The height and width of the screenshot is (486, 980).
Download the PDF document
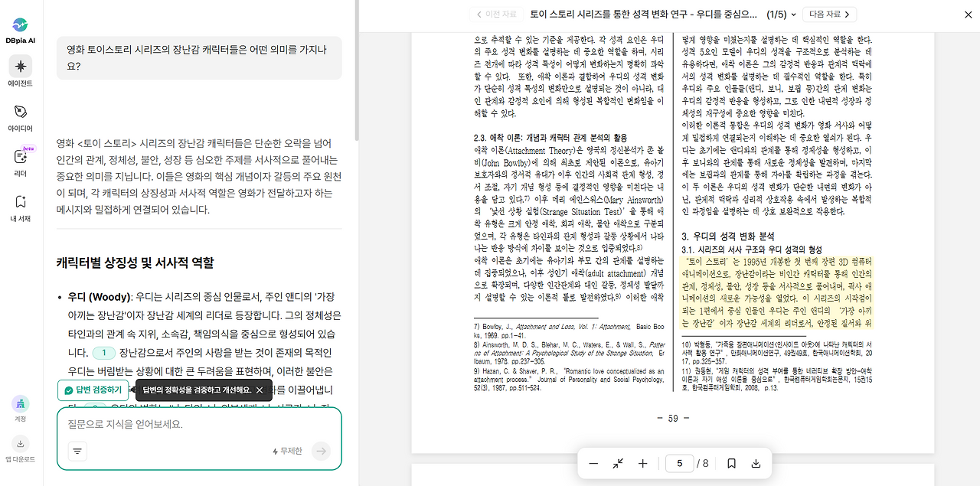[756, 463]
